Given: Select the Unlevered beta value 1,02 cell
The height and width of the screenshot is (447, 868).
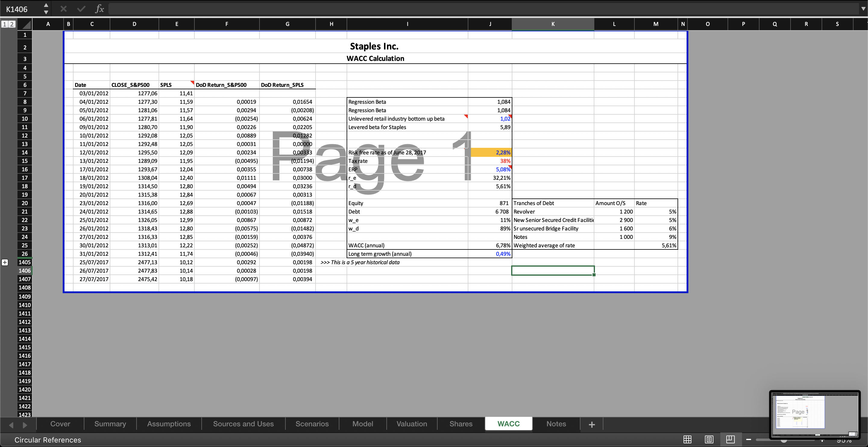Looking at the screenshot, I should 490,119.
